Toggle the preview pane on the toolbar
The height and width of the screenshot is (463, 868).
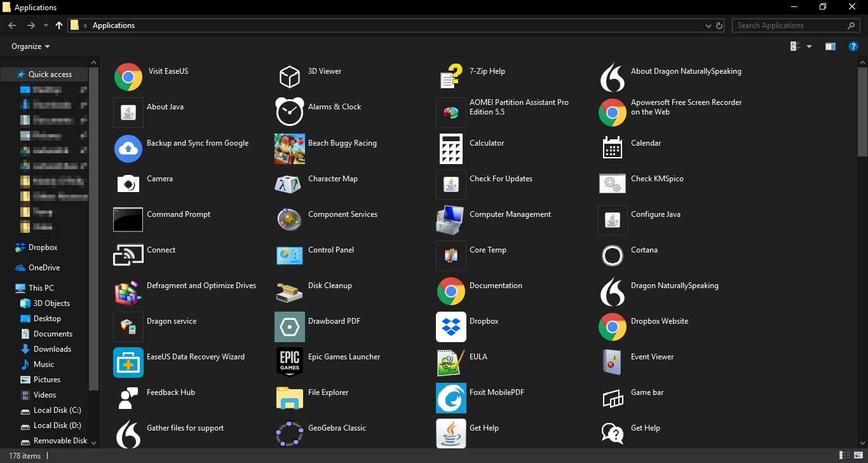[x=830, y=46]
